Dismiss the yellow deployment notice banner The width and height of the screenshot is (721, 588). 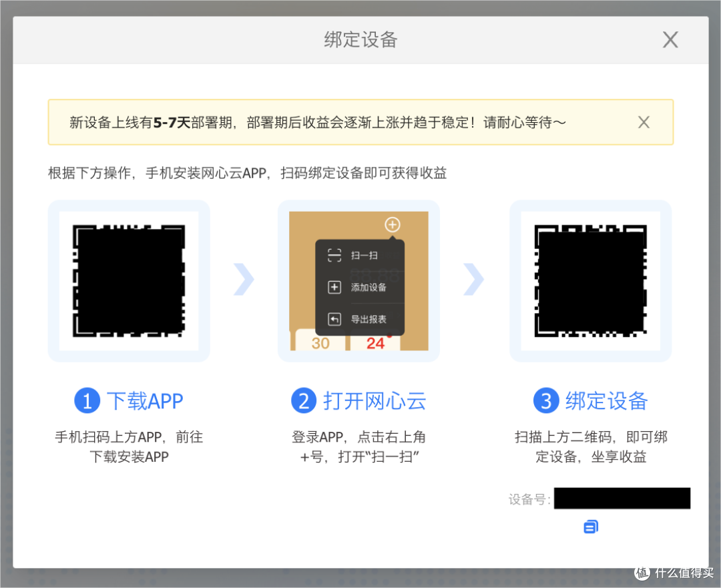click(644, 122)
